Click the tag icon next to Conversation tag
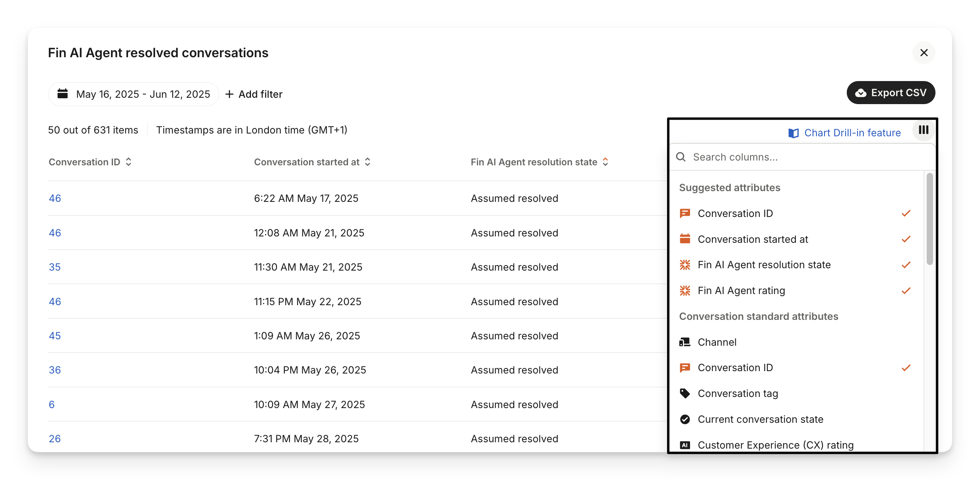 [x=685, y=393]
